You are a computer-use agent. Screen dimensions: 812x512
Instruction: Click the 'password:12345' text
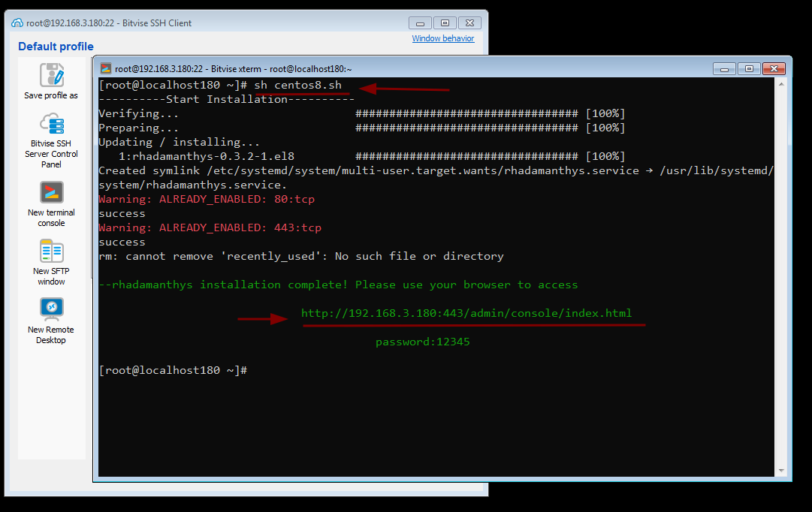423,342
